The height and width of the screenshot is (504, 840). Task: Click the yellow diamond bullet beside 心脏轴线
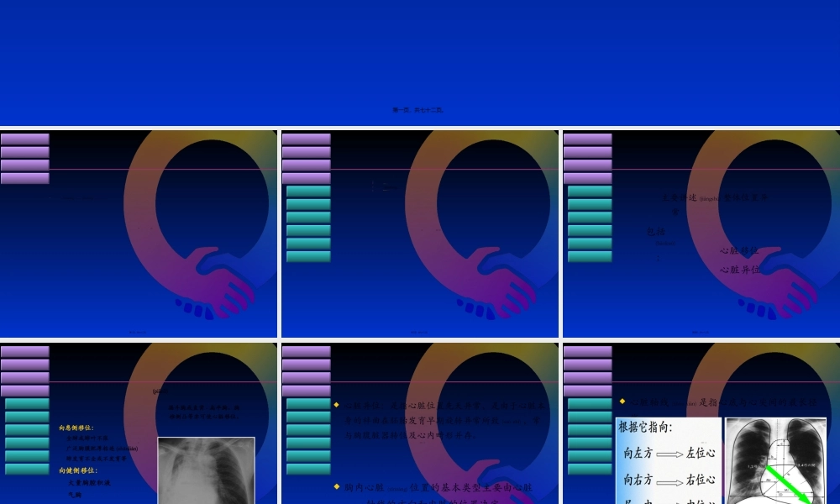point(622,401)
